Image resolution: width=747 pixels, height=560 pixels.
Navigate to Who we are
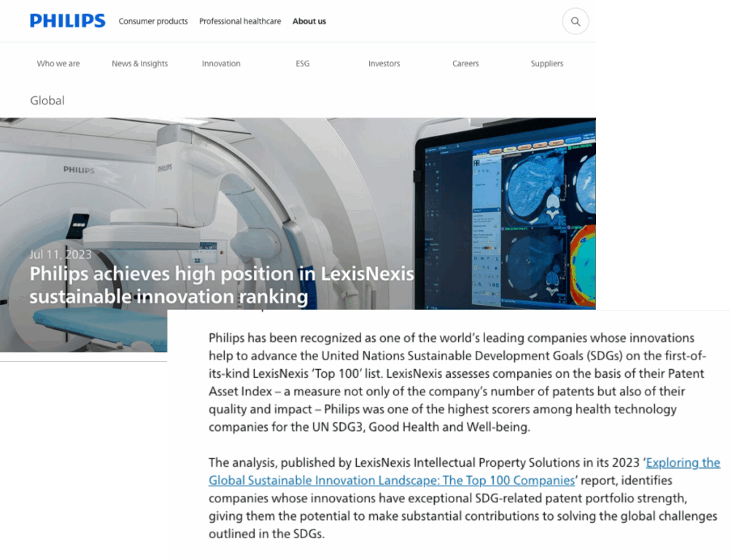[58, 63]
